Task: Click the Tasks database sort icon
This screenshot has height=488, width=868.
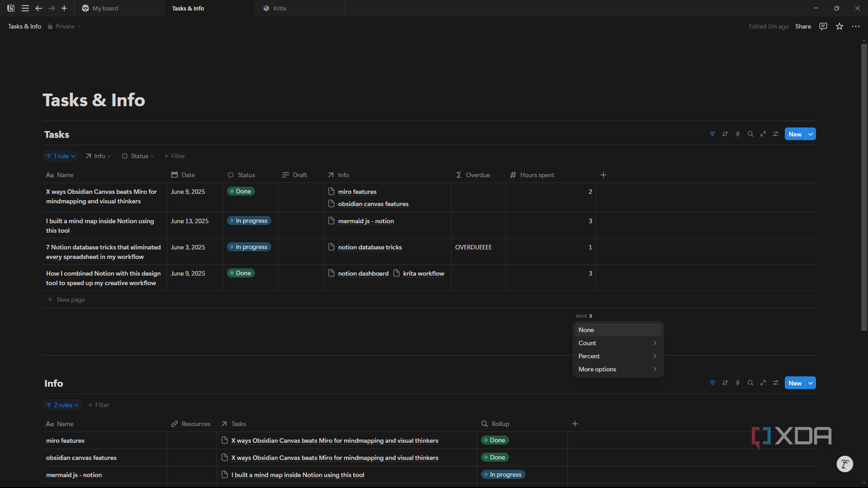Action: pyautogui.click(x=725, y=134)
